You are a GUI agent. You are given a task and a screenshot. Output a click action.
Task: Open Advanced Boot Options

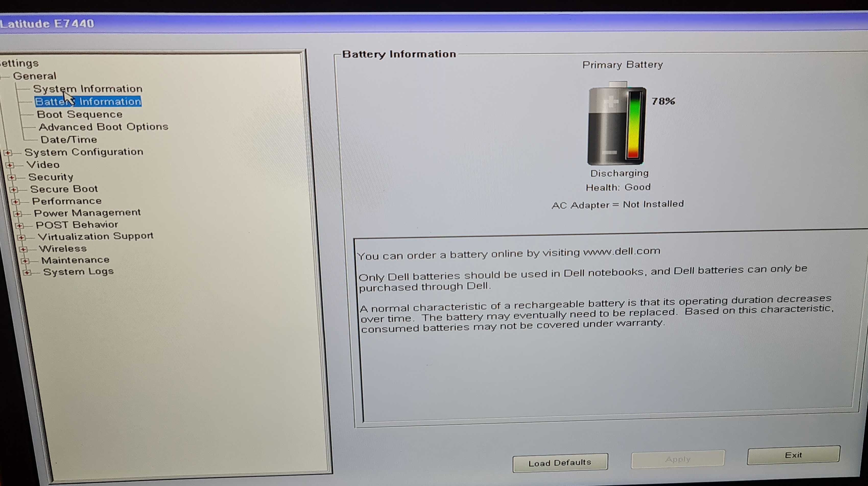[103, 127]
